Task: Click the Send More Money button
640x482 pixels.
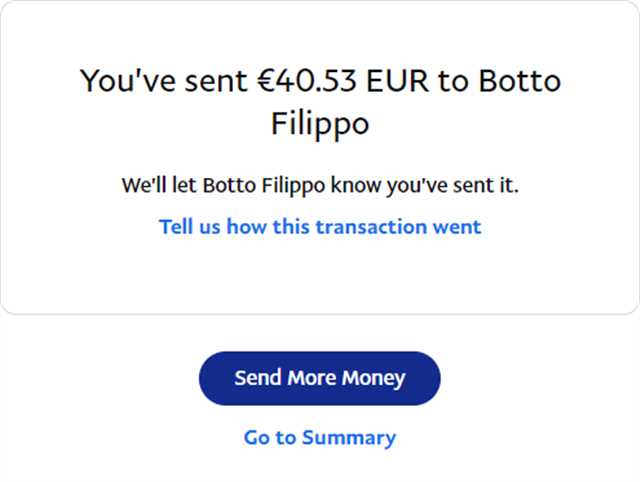Action: [x=319, y=378]
